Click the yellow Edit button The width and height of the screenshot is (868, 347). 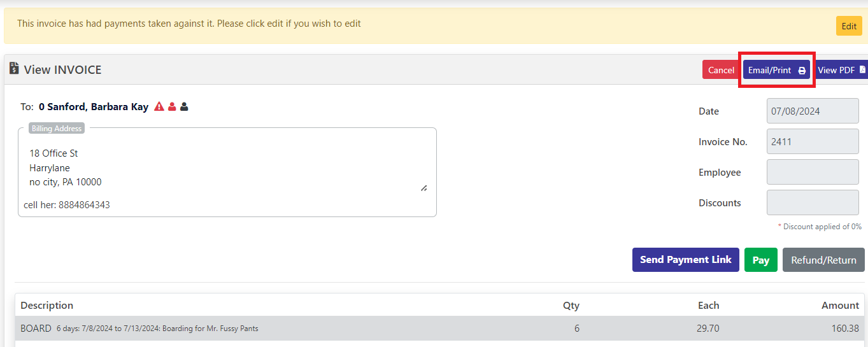pos(849,26)
